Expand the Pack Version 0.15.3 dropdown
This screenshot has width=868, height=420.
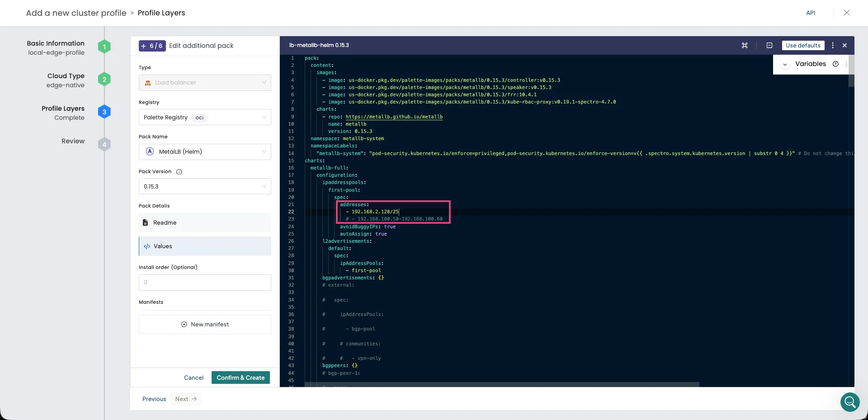205,187
